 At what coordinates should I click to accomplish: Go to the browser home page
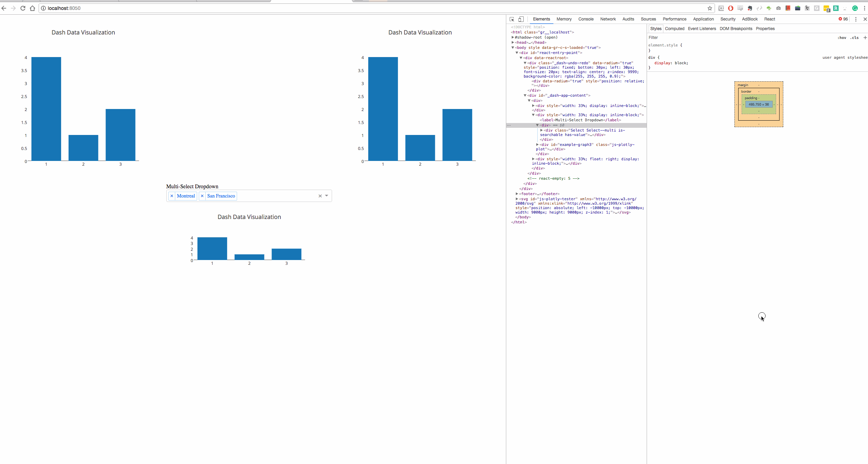pos(32,8)
